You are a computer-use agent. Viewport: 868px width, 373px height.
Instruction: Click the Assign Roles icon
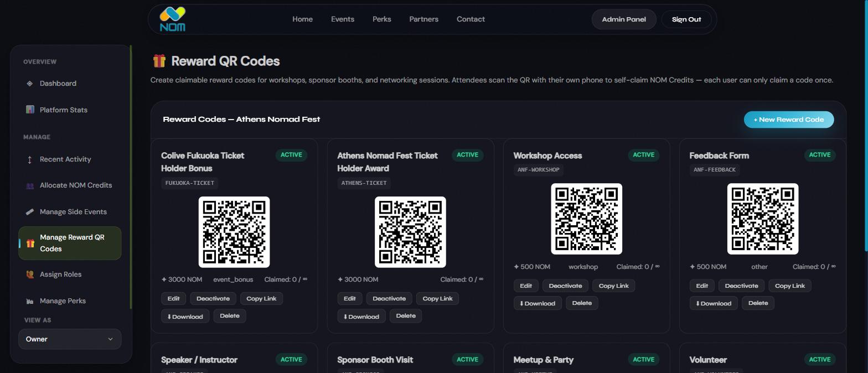[30, 274]
